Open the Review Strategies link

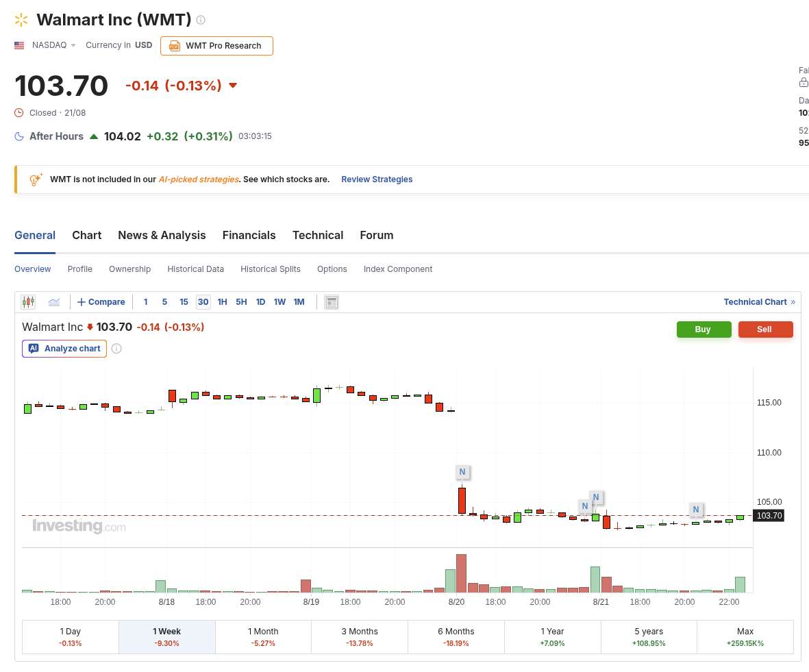[377, 179]
